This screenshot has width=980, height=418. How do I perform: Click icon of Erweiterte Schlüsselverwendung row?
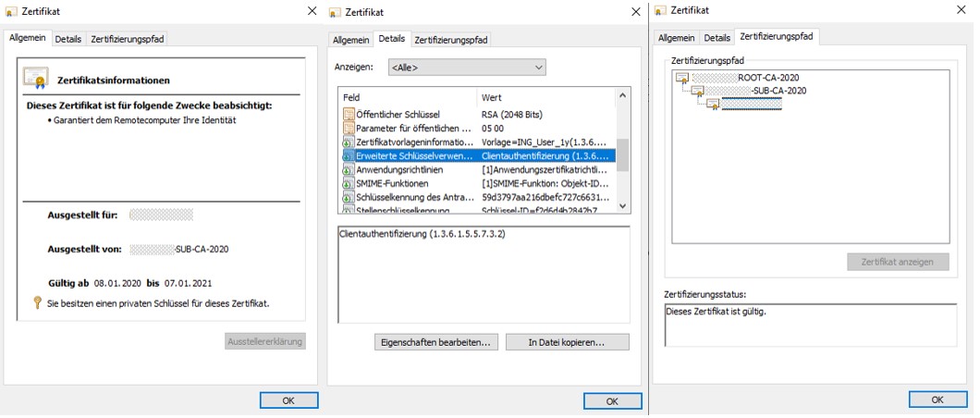pos(349,155)
